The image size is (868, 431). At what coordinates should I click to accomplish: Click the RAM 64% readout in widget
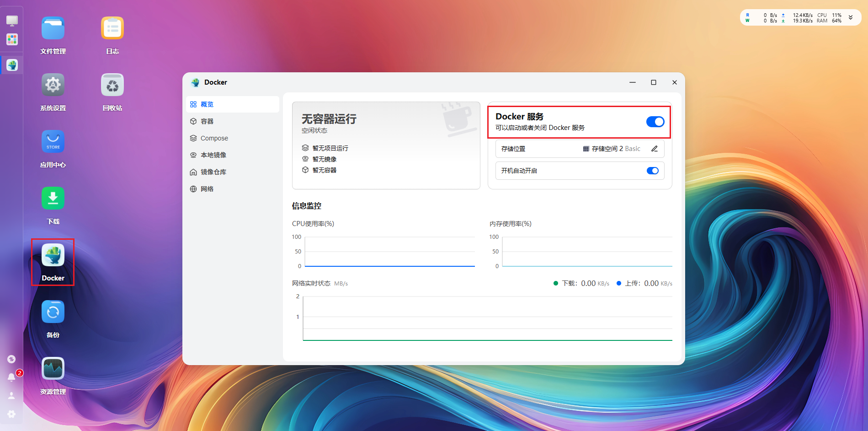[830, 21]
